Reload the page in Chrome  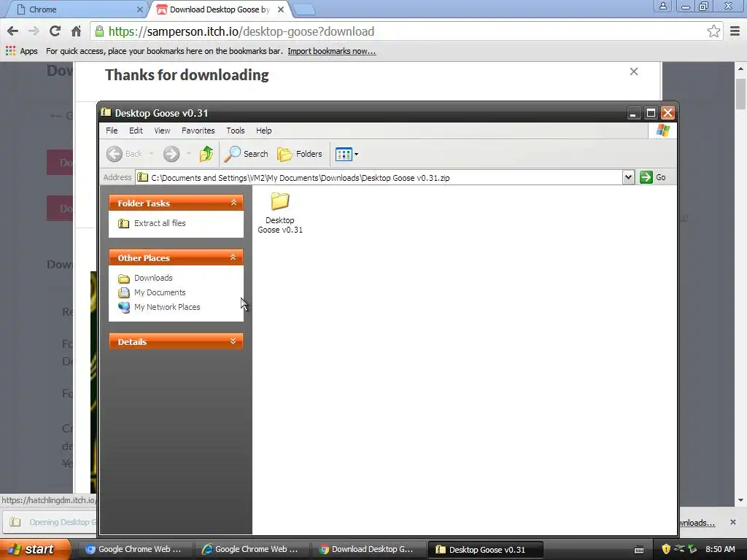55,31
